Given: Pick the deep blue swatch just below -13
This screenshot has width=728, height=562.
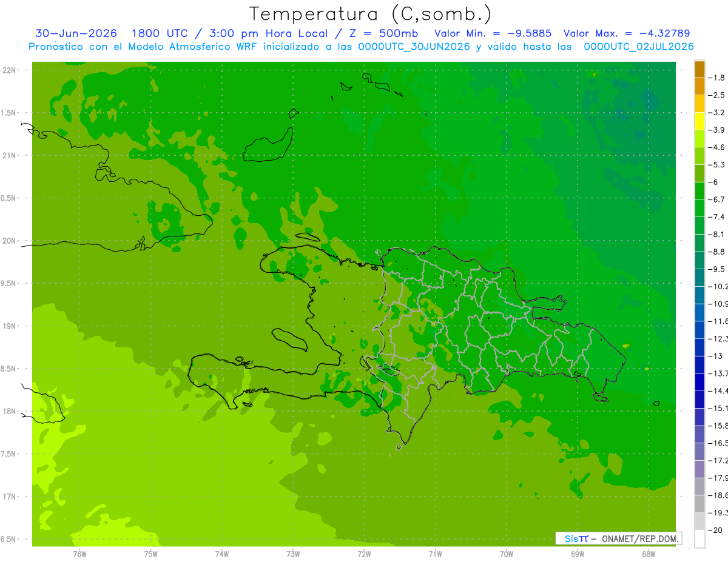Looking at the screenshot, I should tap(699, 364).
